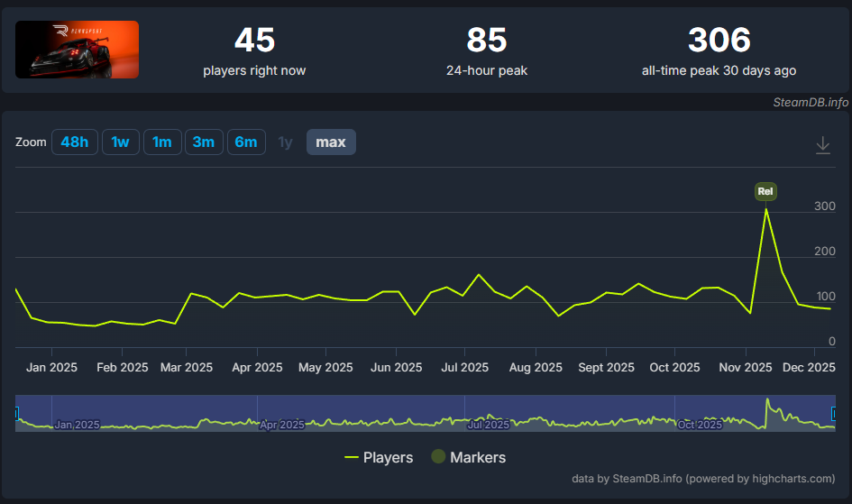Toggle the Markers series in the legend

point(468,457)
